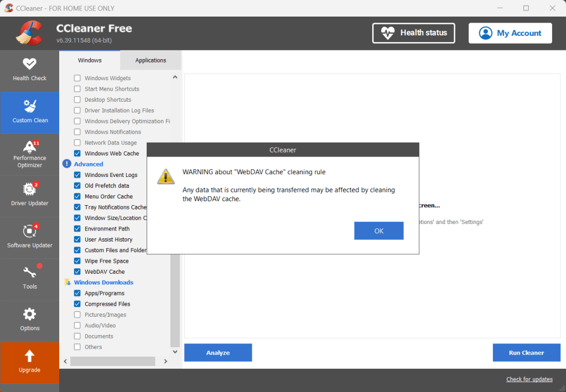566x392 pixels.
Task: Collapse the list using the top chevron arrow
Action: pos(175,77)
